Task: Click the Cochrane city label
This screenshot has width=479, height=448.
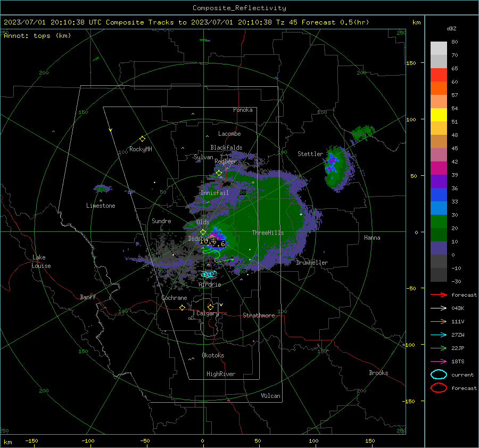Action: 174,298
